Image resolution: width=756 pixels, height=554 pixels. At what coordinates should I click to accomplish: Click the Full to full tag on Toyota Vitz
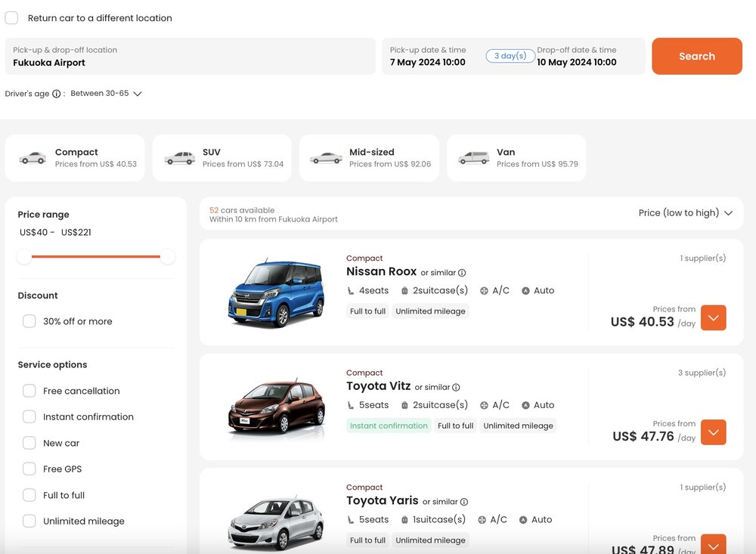pos(456,426)
